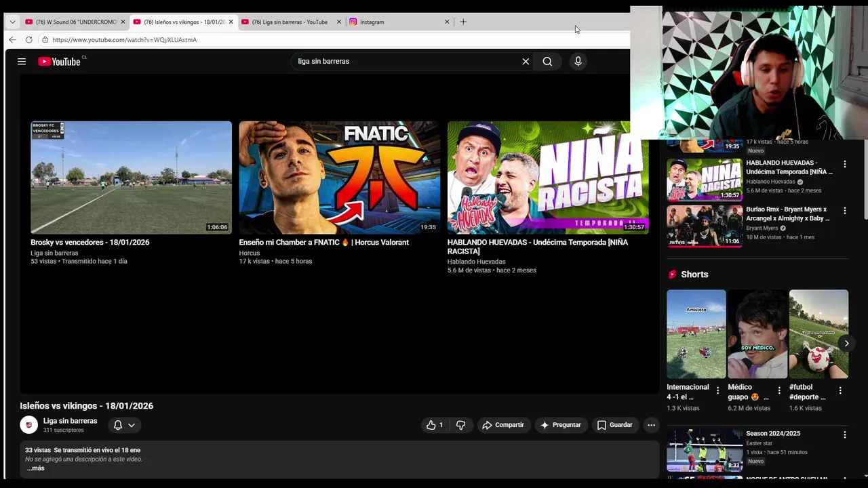Screen dimensions: 868x488
Task: Open Liga sin barreras channel avatar
Action: coord(28,425)
